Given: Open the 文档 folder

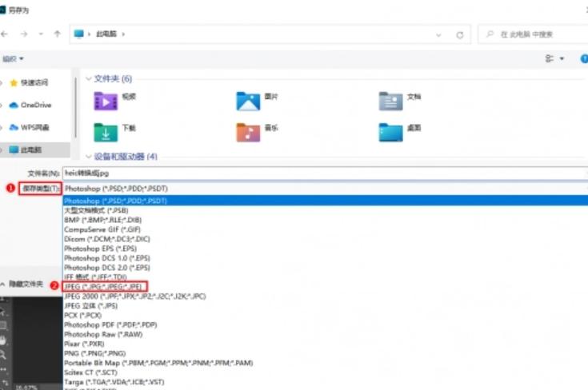Looking at the screenshot, I should (400, 101).
